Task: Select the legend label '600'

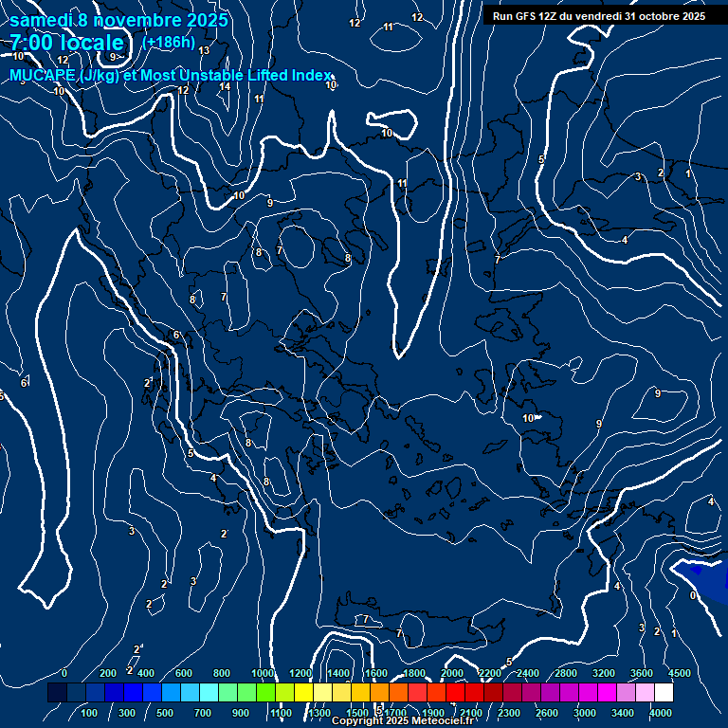Action: pos(183,673)
